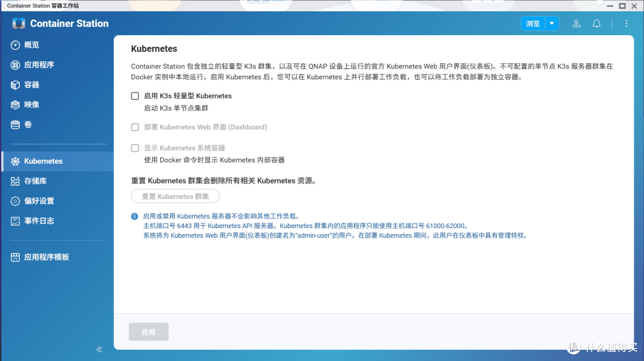Open the three-dot more options menu

coord(626,23)
